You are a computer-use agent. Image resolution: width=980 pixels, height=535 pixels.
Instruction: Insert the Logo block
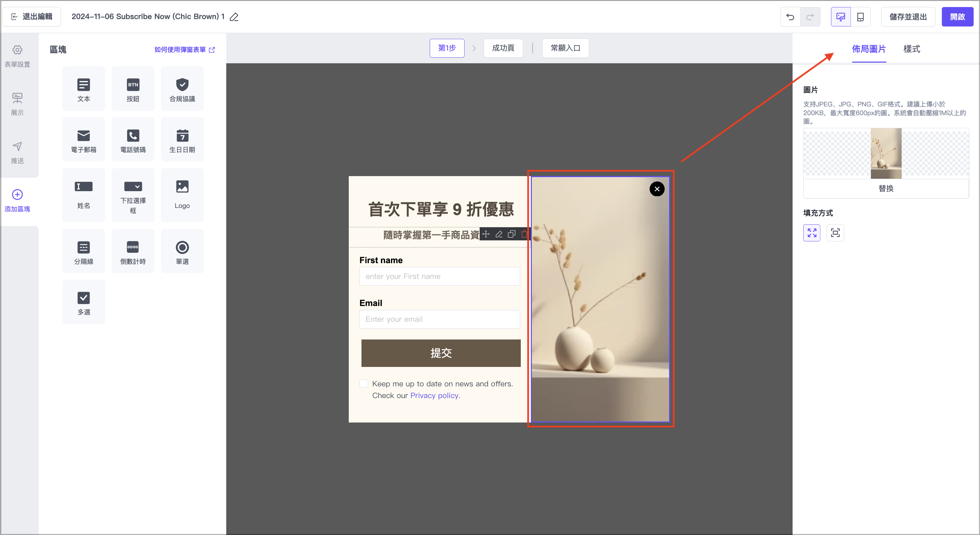(182, 195)
